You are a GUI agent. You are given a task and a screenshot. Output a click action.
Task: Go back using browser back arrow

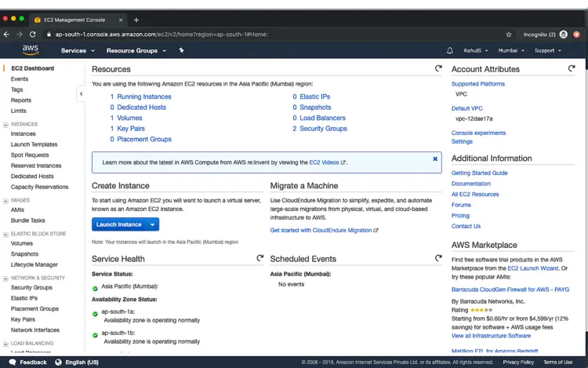[6, 35]
